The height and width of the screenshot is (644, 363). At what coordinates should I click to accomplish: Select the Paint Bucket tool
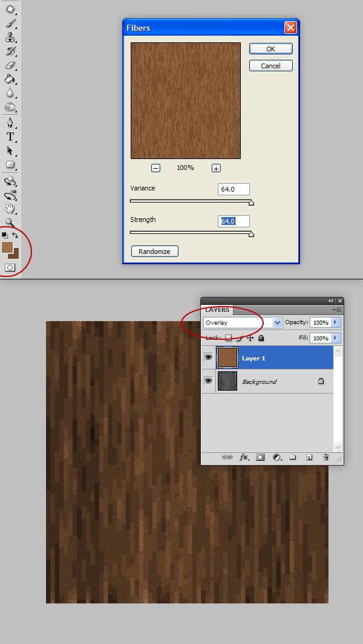tap(10, 79)
